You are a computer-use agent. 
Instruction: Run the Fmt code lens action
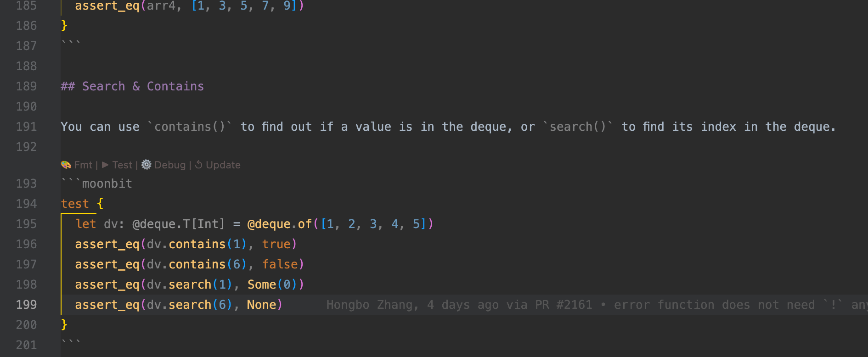[x=83, y=165]
